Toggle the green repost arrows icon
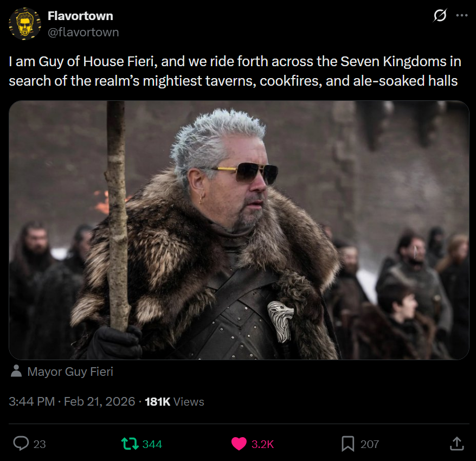This screenshot has width=476, height=461. pyautogui.click(x=130, y=444)
